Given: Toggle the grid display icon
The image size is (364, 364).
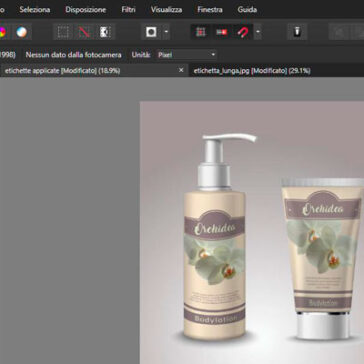Looking at the screenshot, I should tap(200, 32).
